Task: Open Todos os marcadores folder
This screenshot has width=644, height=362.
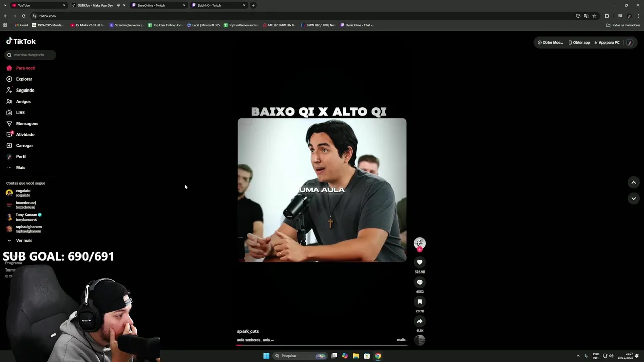Action: 623,25
